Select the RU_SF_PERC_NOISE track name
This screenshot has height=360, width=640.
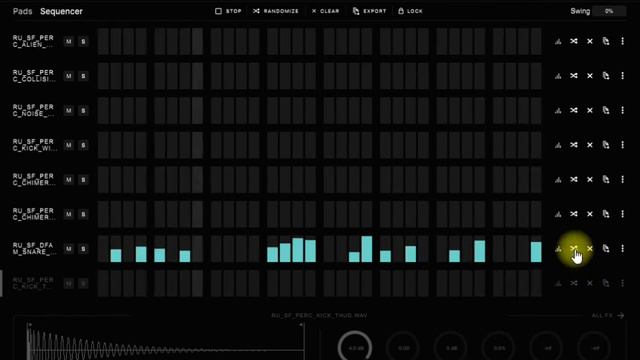click(x=33, y=111)
